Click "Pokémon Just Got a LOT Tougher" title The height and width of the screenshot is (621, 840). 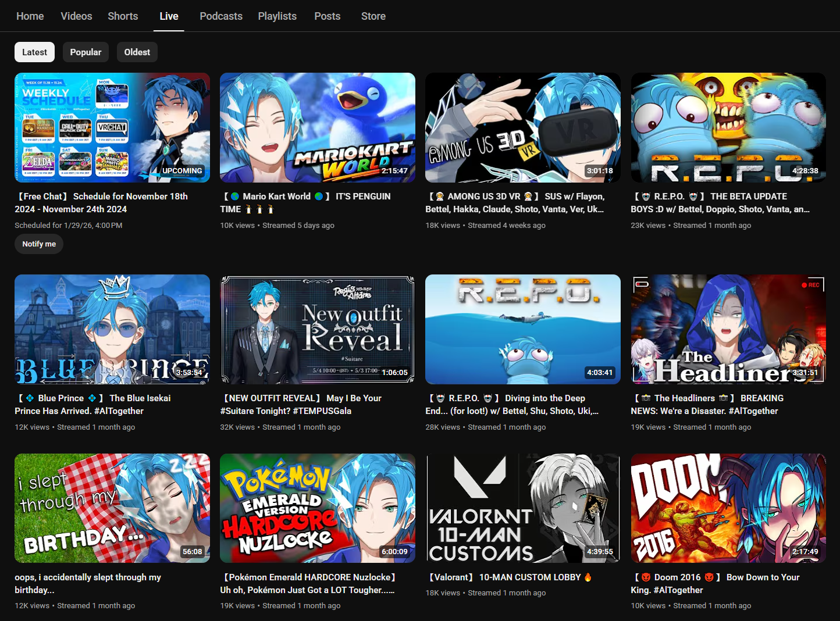tap(308, 584)
